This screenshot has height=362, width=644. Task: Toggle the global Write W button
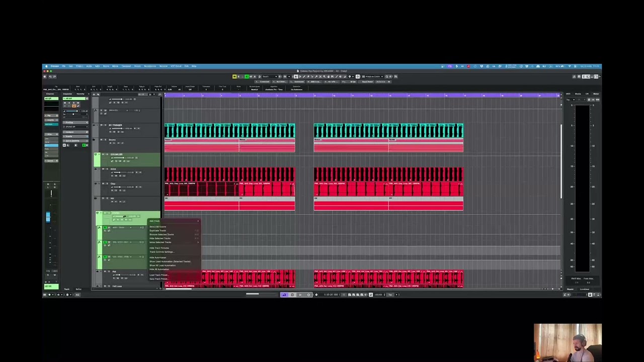pos(251,76)
